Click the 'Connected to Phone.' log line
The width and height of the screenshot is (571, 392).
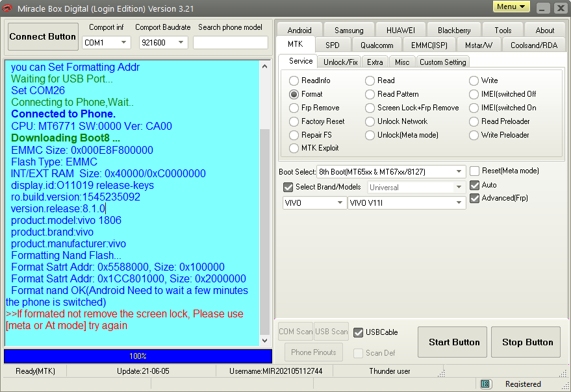64,114
